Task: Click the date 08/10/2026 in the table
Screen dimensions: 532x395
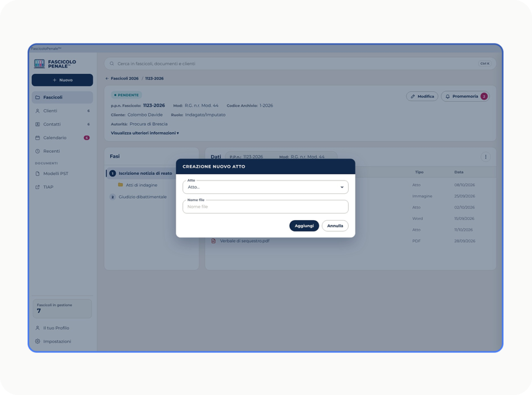Action: (464, 185)
